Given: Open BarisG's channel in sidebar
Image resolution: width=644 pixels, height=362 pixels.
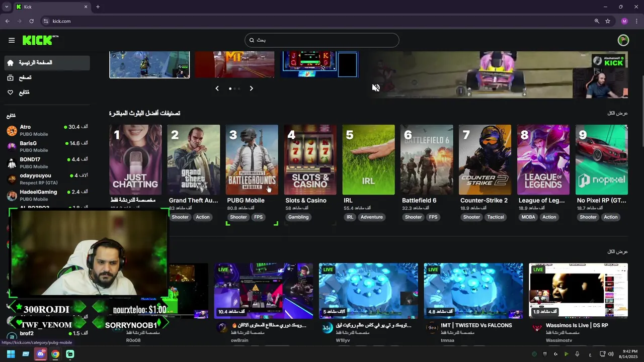Looking at the screenshot, I should click(47, 146).
